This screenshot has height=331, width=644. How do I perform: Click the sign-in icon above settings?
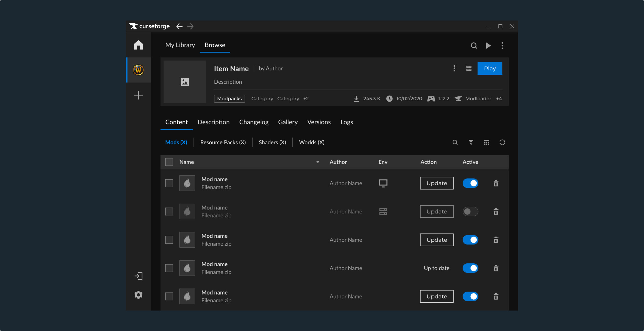[x=138, y=276]
